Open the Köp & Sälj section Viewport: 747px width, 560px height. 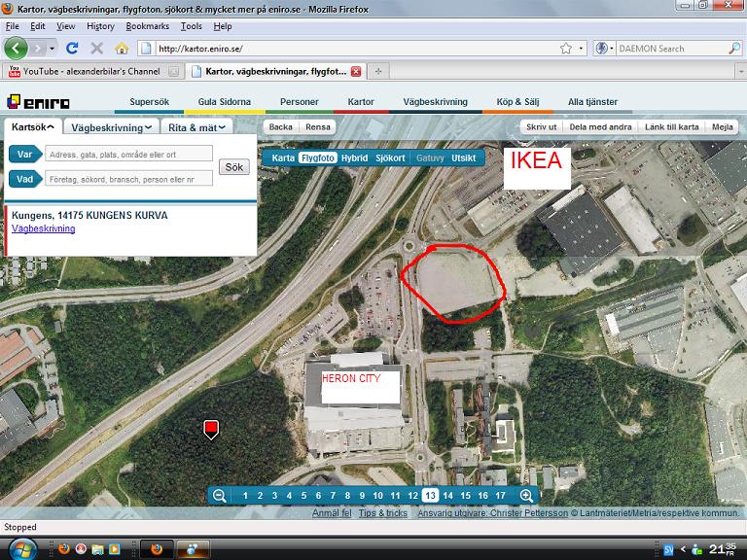(x=517, y=102)
